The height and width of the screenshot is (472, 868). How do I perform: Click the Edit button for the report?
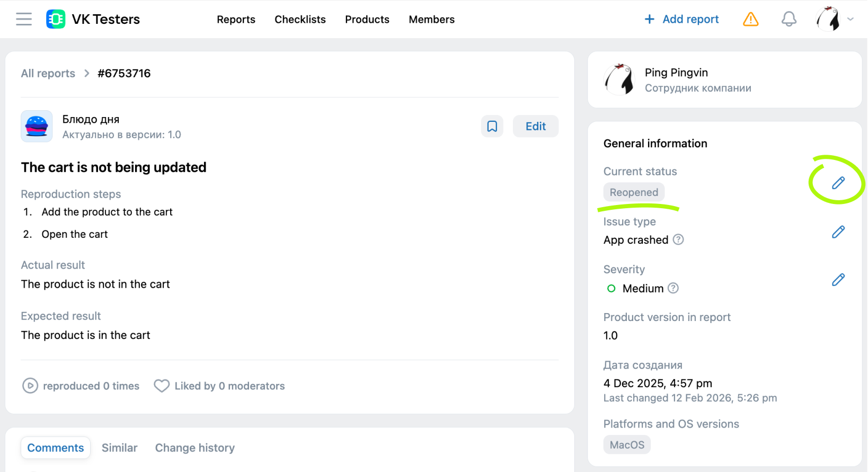click(536, 126)
